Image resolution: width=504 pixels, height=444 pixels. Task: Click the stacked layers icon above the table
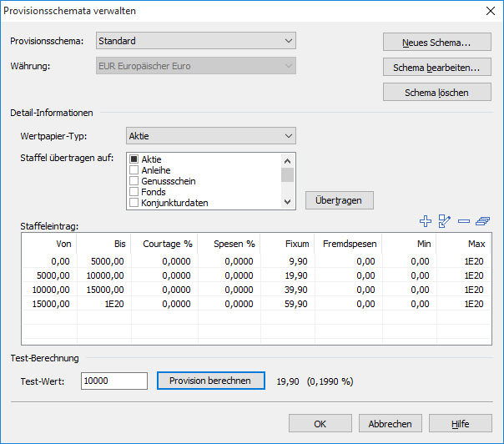[483, 221]
